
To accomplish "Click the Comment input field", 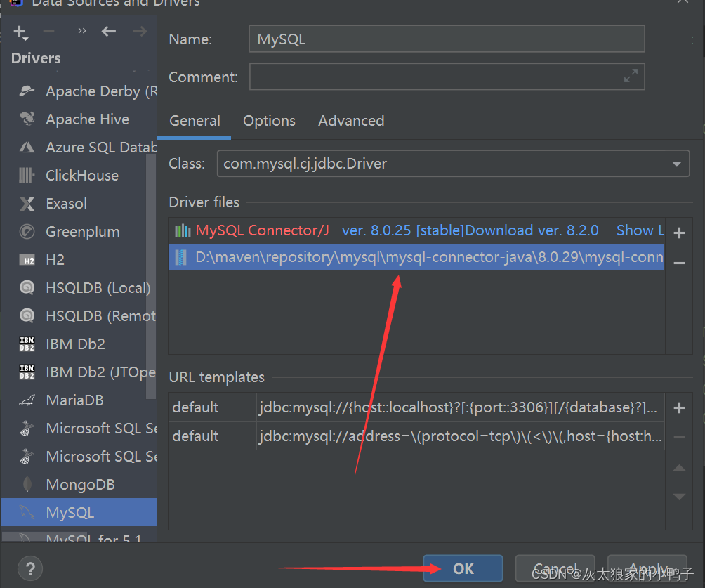I will click(x=447, y=77).
